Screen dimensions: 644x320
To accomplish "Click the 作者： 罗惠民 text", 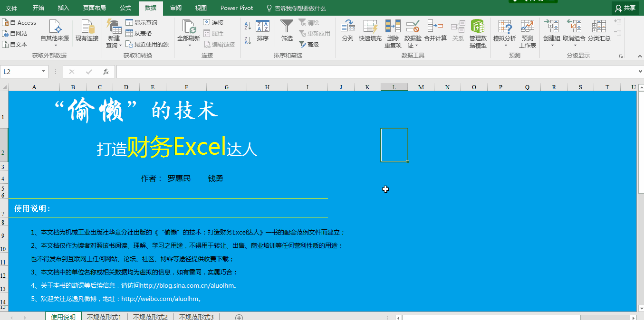I will click(166, 179).
